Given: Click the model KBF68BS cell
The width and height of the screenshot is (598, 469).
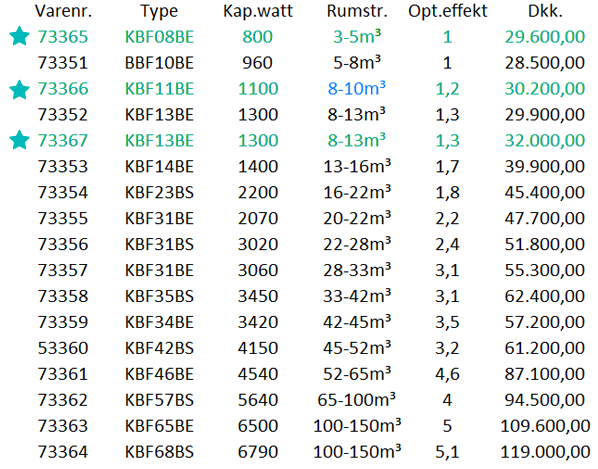Looking at the screenshot, I should click(x=159, y=452).
